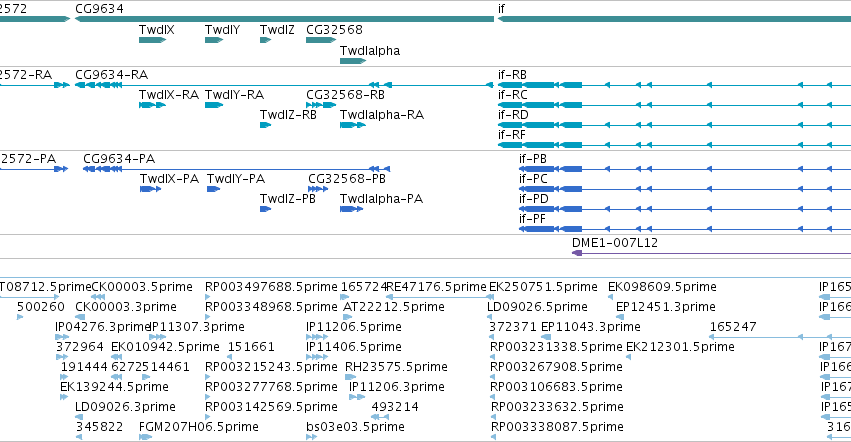This screenshot has height=442, width=851.
Task: Select the if-PB protein label
Action: (533, 159)
